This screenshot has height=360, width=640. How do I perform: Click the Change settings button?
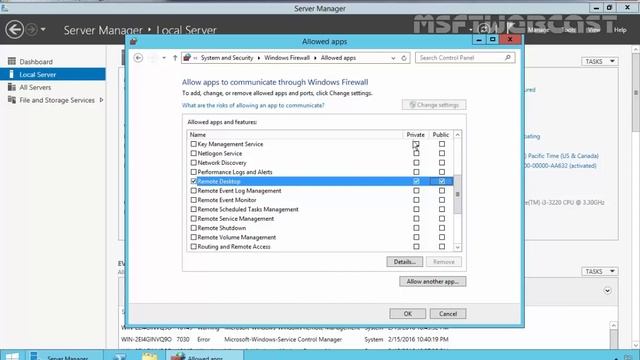pyautogui.click(x=434, y=105)
